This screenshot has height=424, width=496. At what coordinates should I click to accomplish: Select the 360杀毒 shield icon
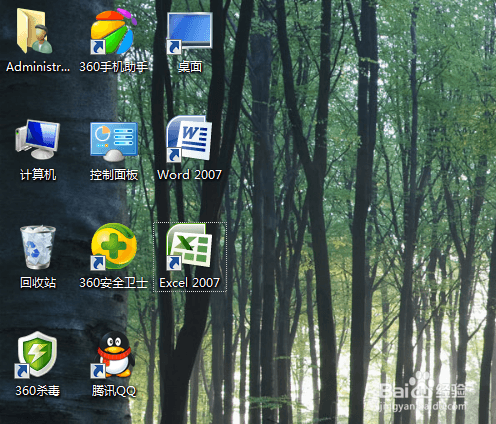click(36, 354)
